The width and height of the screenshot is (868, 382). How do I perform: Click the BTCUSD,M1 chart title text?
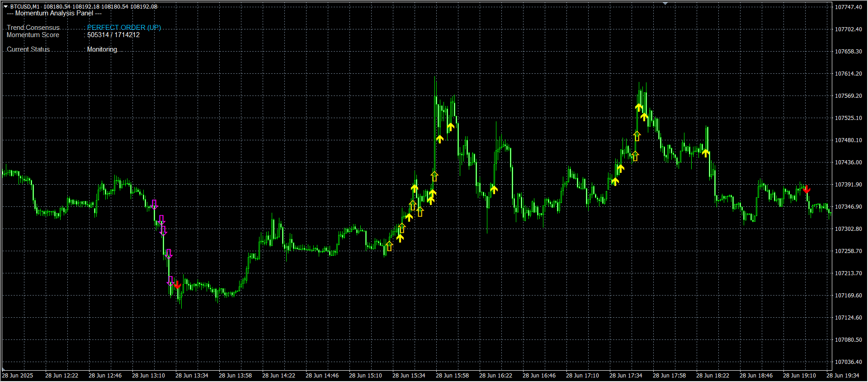coord(25,7)
